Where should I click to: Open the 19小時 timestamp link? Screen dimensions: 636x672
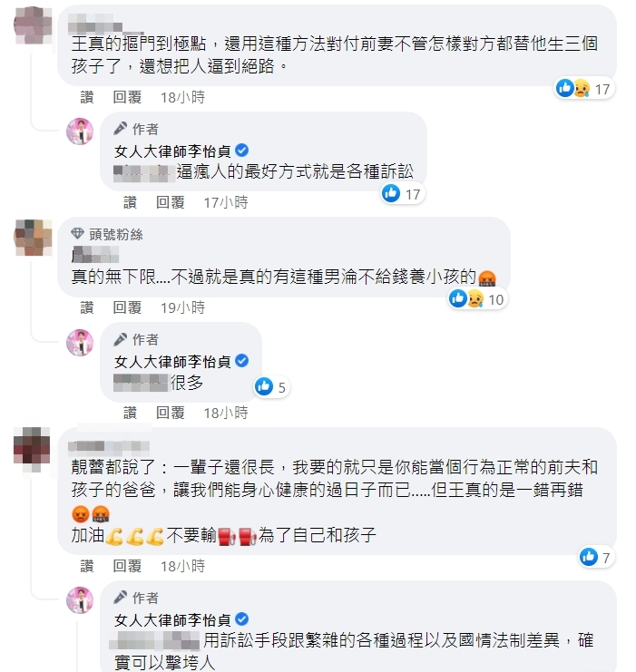182,307
